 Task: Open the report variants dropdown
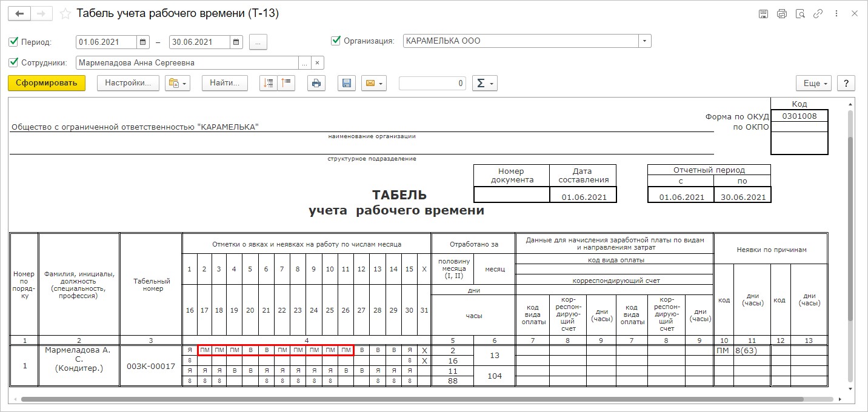point(178,84)
